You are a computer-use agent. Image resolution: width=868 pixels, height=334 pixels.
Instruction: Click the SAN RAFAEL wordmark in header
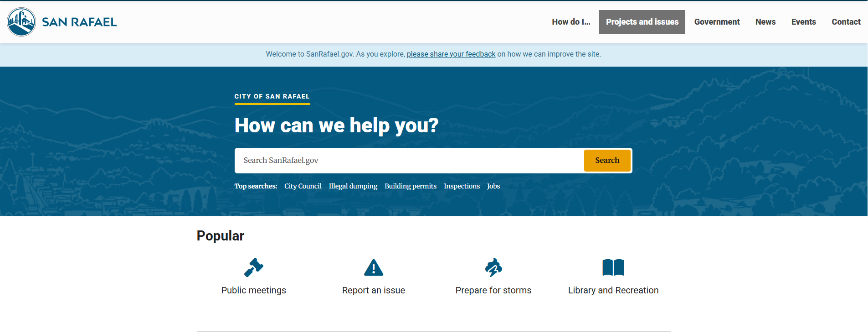(79, 22)
